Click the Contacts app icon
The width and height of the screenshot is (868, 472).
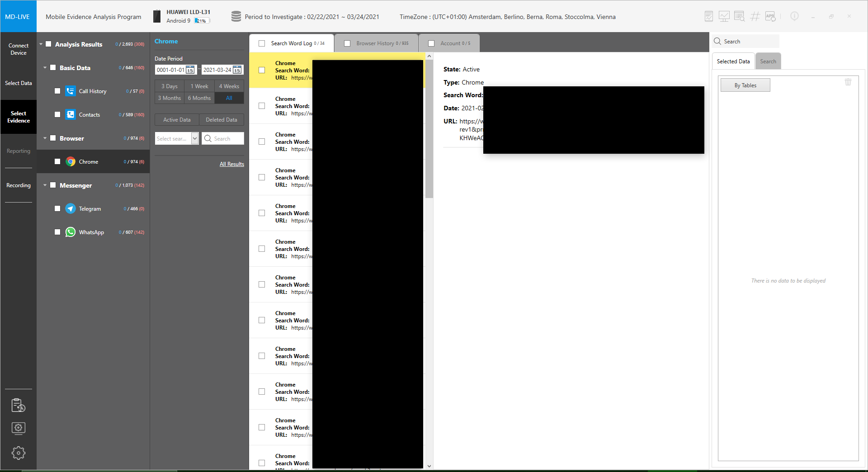[71, 115]
